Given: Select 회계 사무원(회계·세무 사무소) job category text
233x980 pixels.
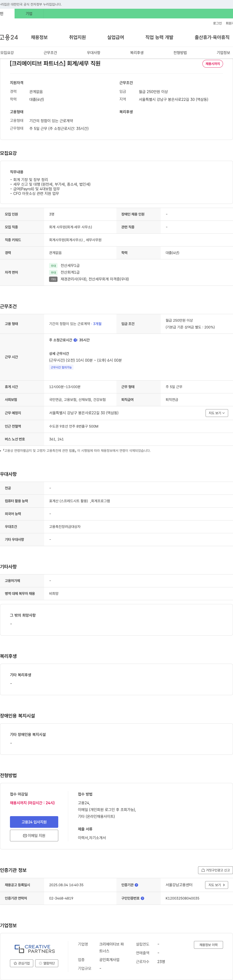Looking at the screenshot, I should (70, 227).
